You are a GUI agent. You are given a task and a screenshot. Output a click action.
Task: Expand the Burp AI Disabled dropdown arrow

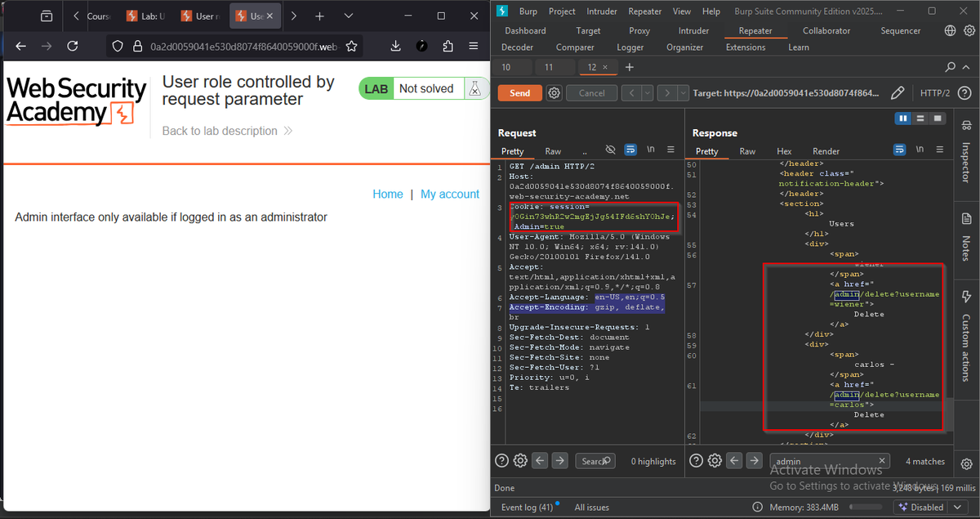956,508
